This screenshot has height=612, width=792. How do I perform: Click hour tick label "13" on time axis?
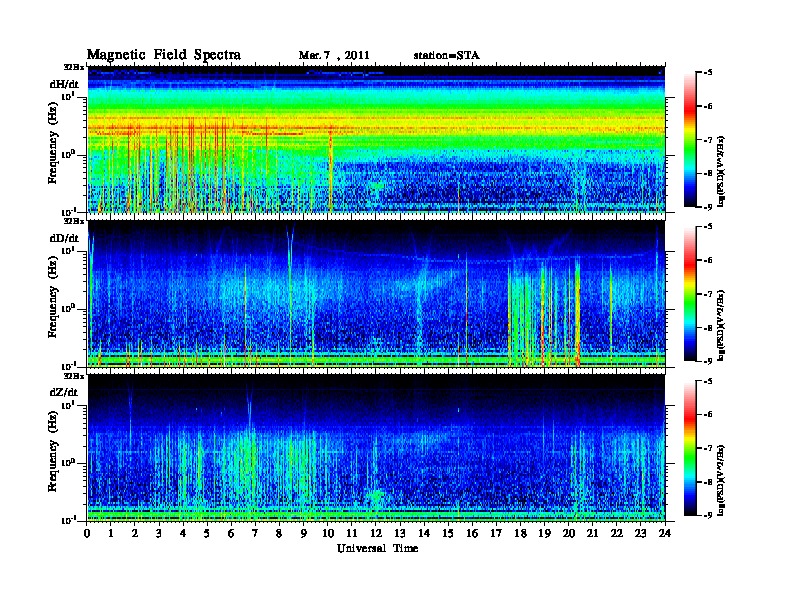tap(400, 534)
